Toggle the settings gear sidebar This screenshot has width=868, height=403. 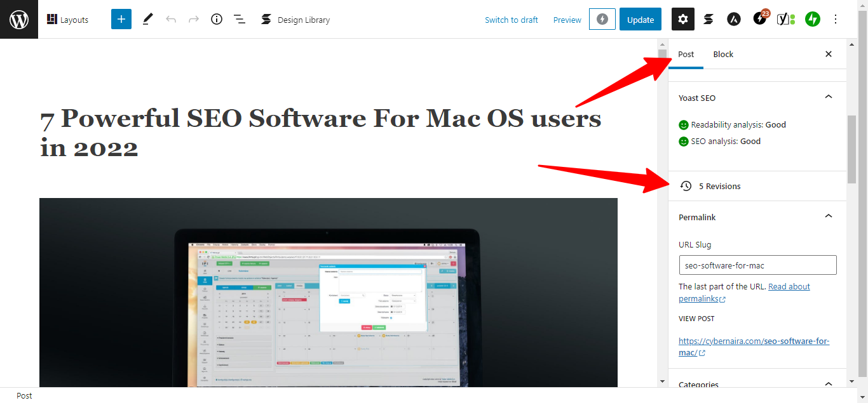coord(683,19)
